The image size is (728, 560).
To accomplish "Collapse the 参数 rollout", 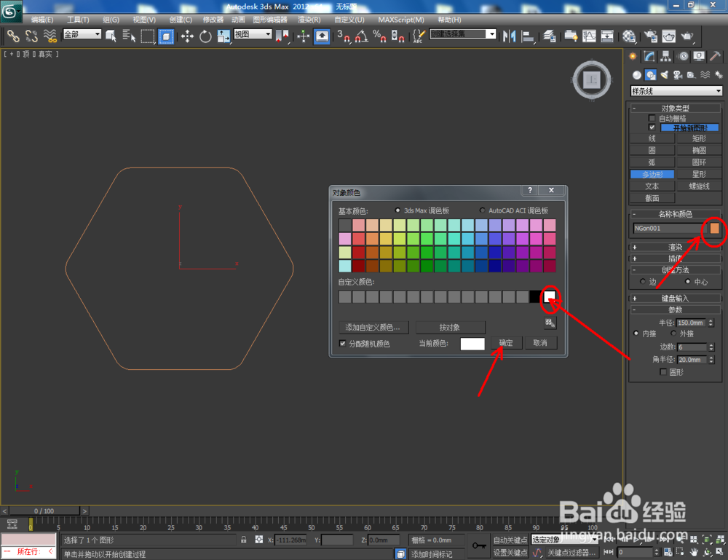I will pyautogui.click(x=675, y=309).
